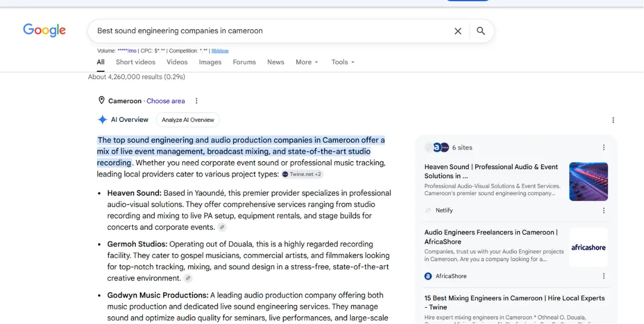Click the Google logo

(44, 30)
